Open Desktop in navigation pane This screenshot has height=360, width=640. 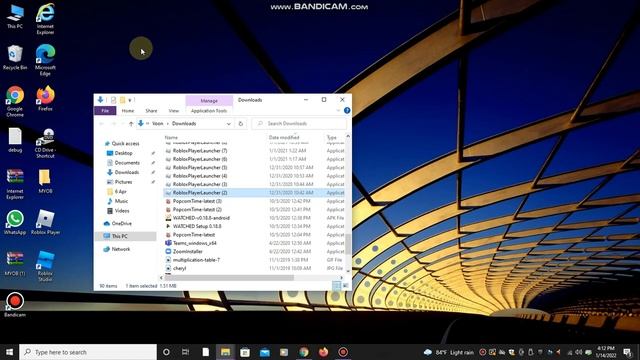(x=123, y=153)
